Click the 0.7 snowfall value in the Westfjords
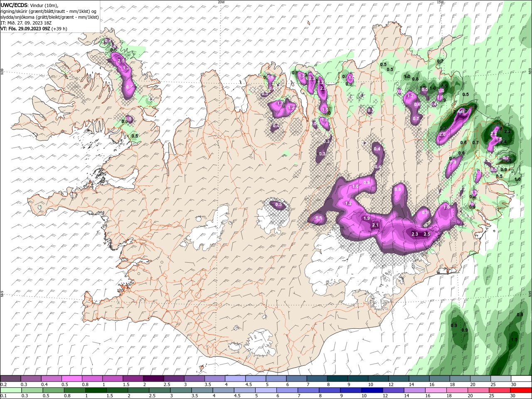 point(129,87)
